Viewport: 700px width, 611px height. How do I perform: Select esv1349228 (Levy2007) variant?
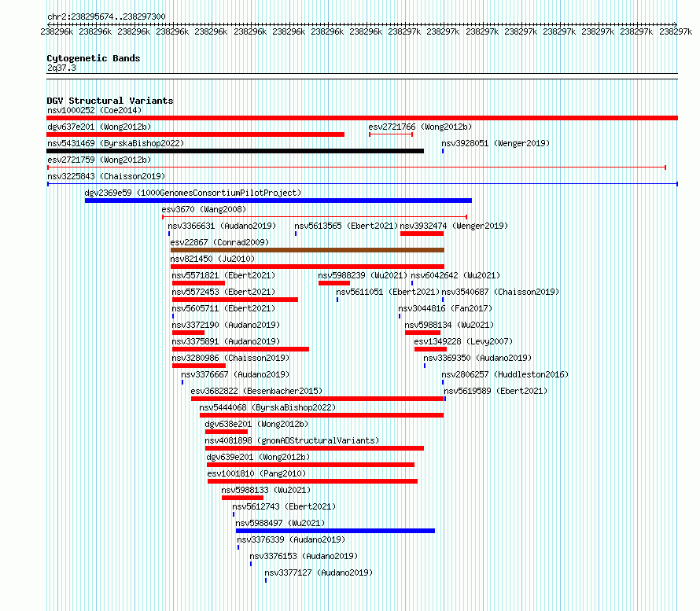click(x=463, y=341)
